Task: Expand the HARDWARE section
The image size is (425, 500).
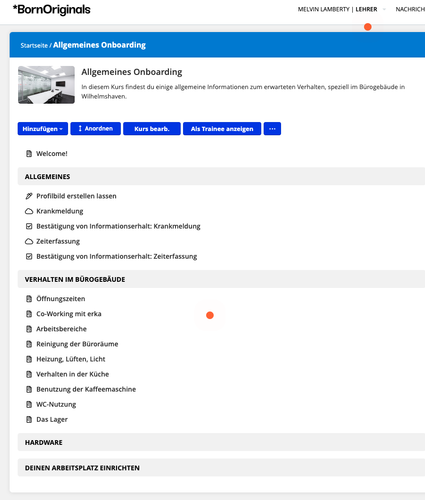Action: pyautogui.click(x=221, y=442)
